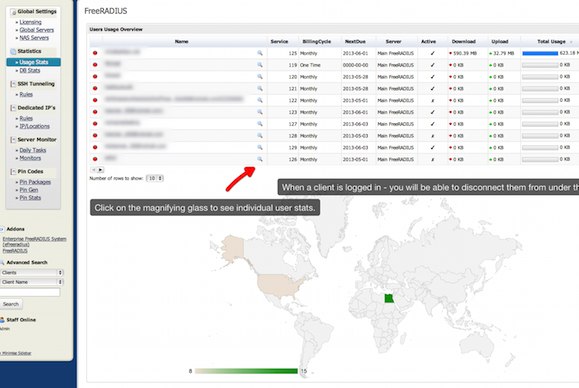Click the SSH Tunneling section icon
The image size is (579, 388).
coord(13,84)
